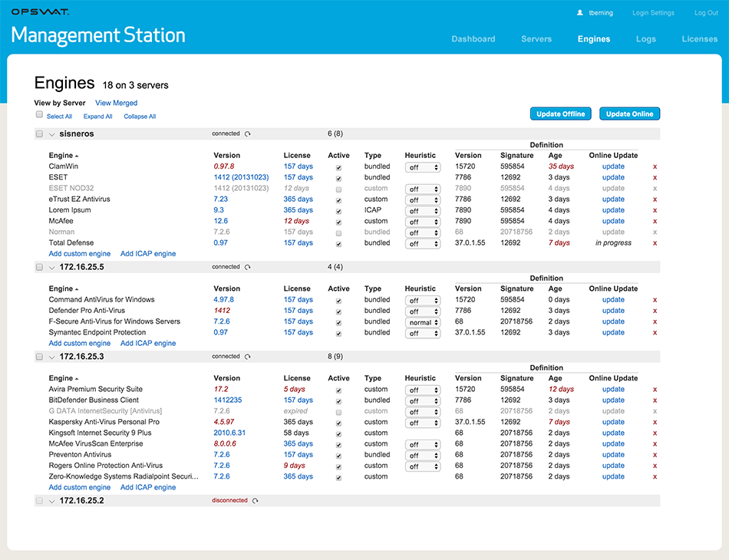This screenshot has width=729, height=560.
Task: Toggle Active for Symantec Endpoint Protection
Action: click(x=339, y=333)
